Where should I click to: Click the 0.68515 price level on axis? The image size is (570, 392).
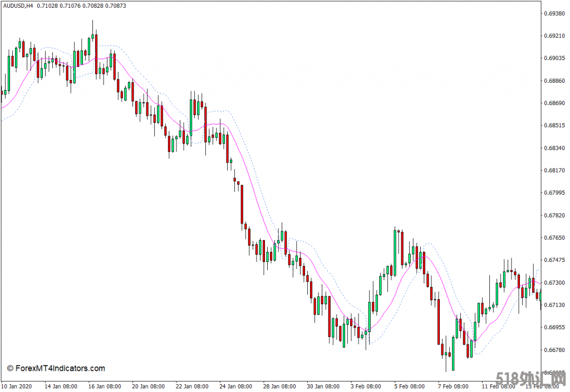[x=555, y=126]
